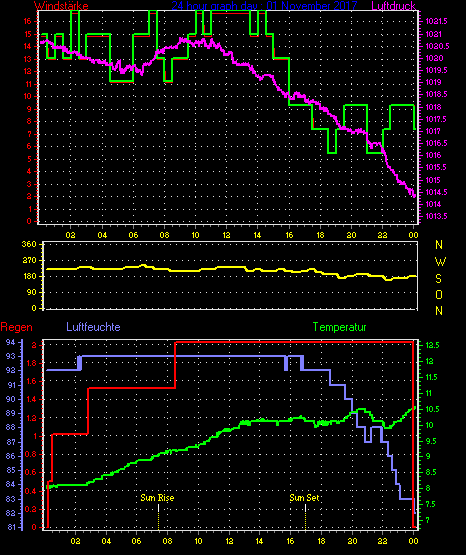Viewport: 466px width, 555px height.
Task: Click the 1013.5 pressure axis label
Action: (436, 216)
